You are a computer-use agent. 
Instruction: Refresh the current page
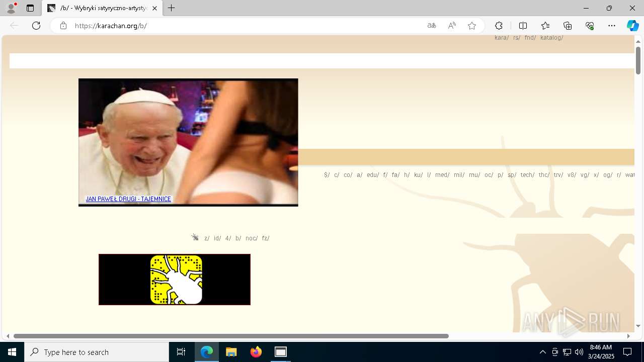pos(36,26)
